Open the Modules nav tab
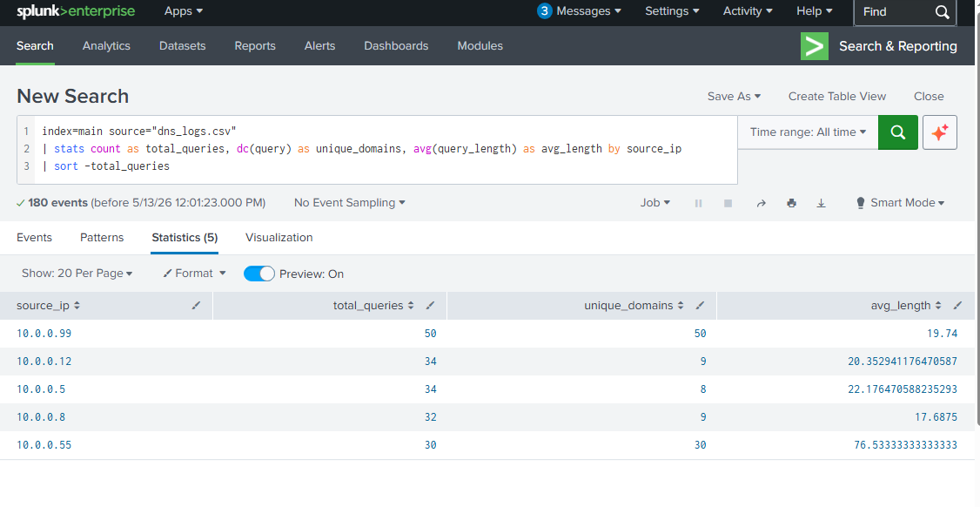The height and width of the screenshot is (507, 980). coord(480,46)
